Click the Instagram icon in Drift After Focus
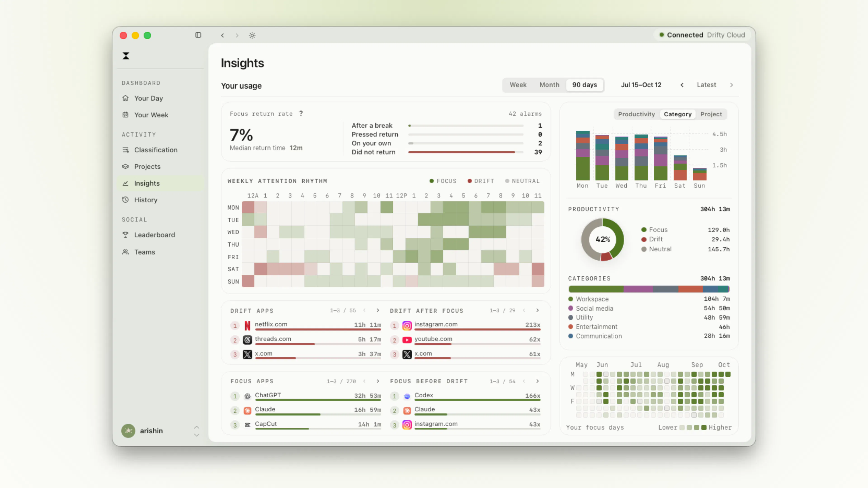868x488 pixels. (407, 326)
